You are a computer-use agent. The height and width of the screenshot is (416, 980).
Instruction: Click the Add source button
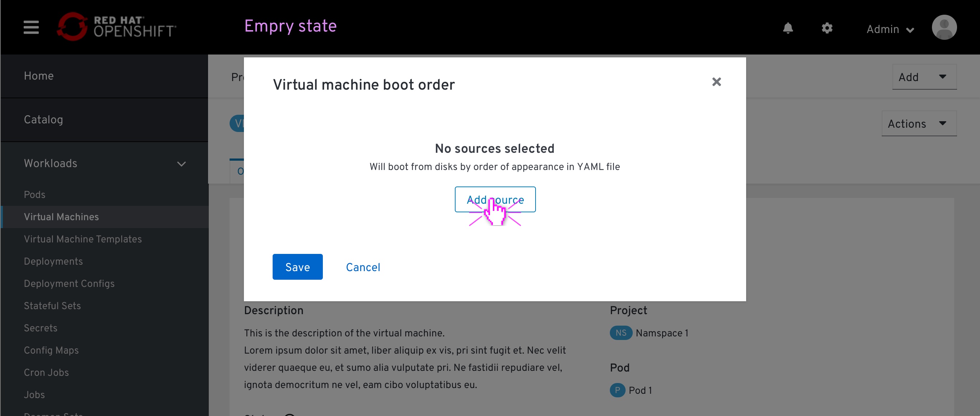coord(494,199)
